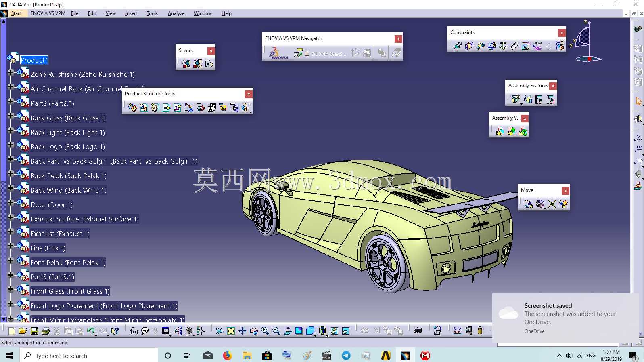Screen dimensions: 644x362
Task: Expand the Door tree node
Action: (x=11, y=203)
